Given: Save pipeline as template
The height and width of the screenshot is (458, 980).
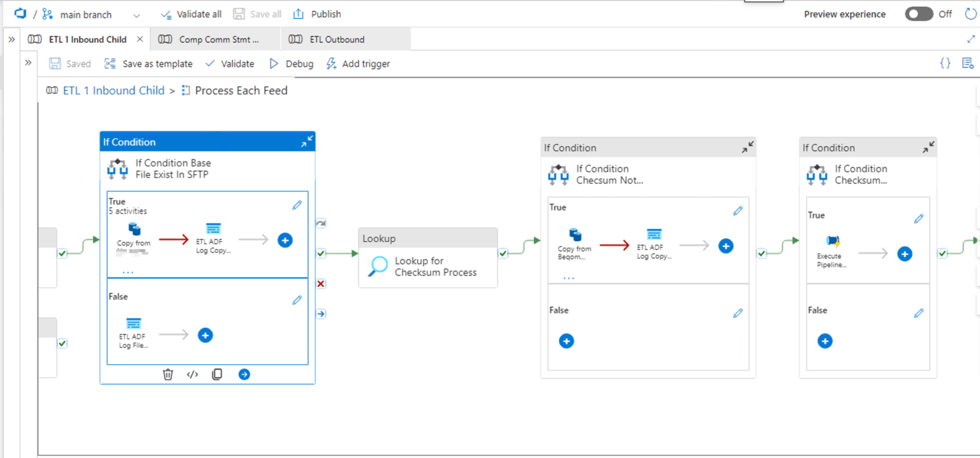Looking at the screenshot, I should point(149,63).
